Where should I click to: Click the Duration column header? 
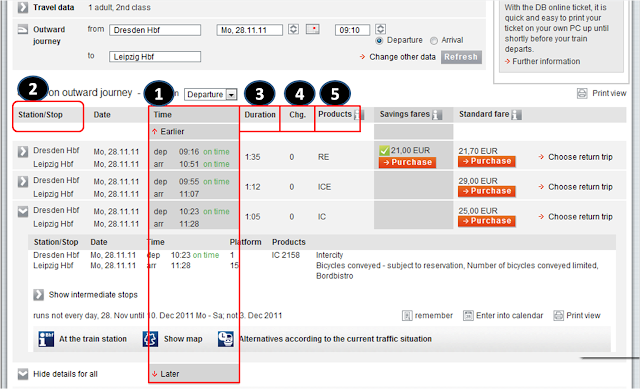tap(260, 115)
